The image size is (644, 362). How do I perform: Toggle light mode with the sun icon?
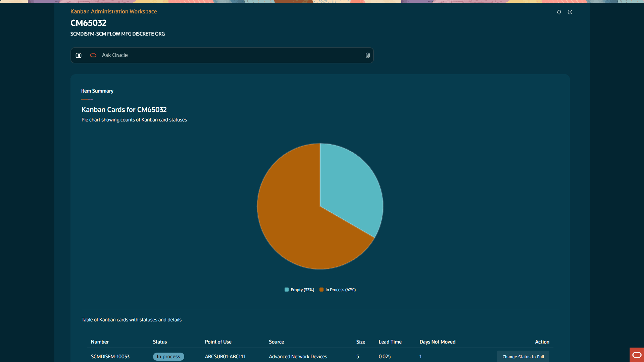click(x=570, y=12)
